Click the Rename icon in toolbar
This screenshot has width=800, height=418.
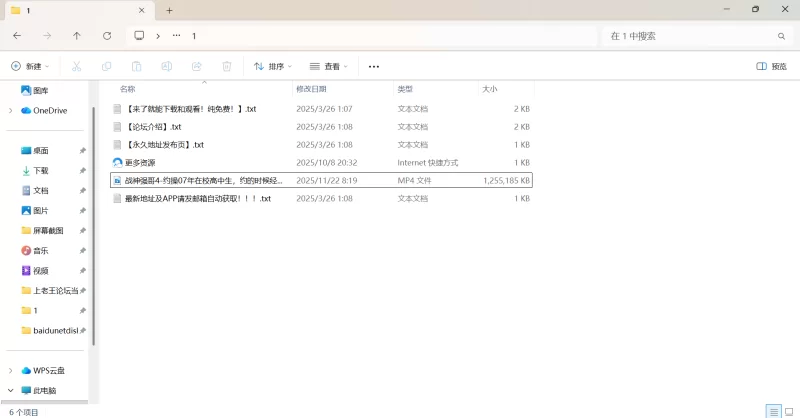[x=166, y=66]
